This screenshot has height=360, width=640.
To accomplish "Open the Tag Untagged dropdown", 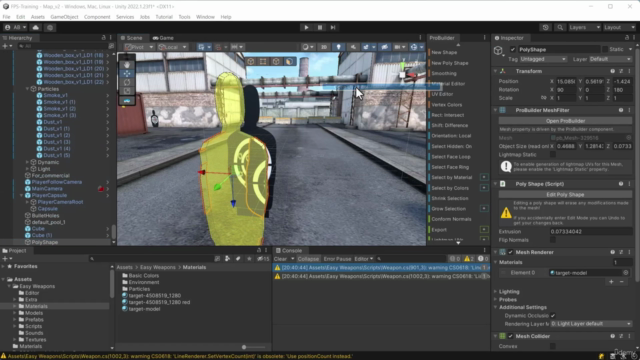I will tap(543, 59).
